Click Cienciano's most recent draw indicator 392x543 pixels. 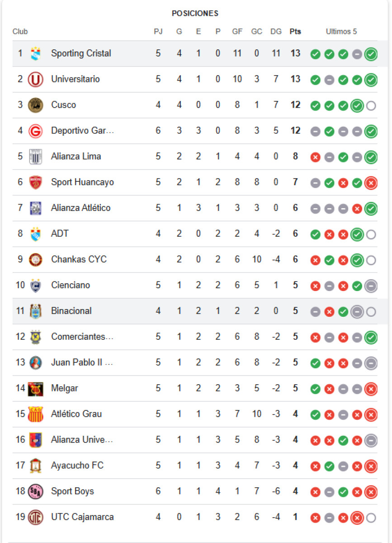(x=371, y=286)
